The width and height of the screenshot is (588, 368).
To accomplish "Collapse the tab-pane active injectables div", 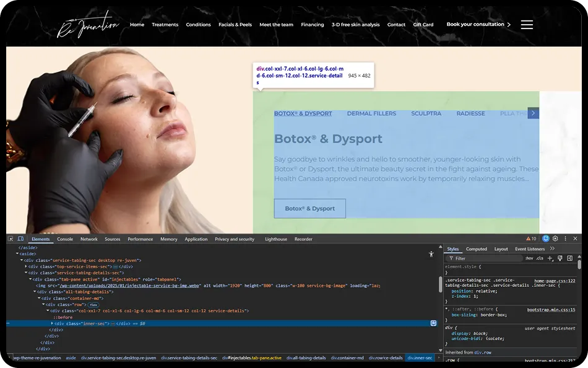I will point(30,279).
